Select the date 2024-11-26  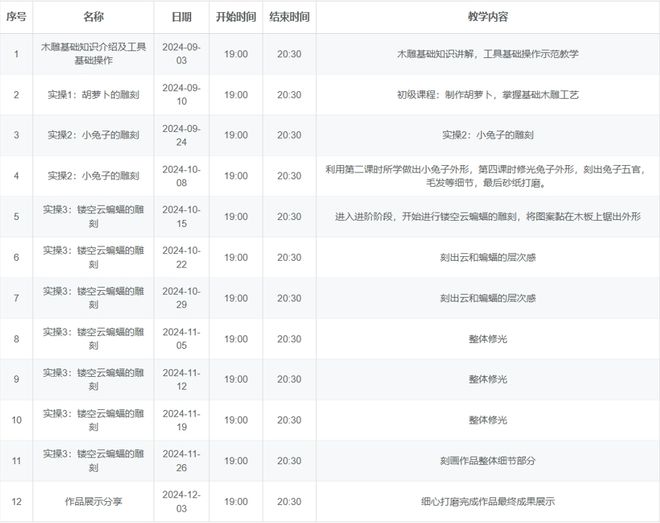[181, 461]
